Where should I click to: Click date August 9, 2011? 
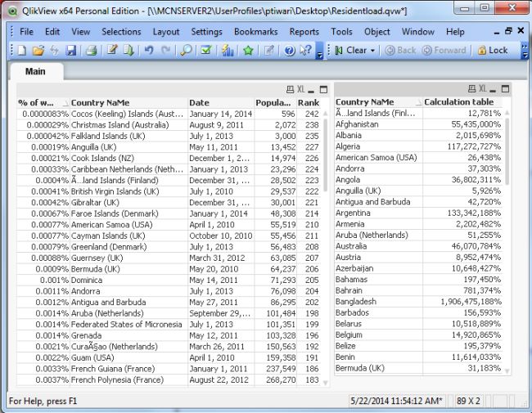216,125
